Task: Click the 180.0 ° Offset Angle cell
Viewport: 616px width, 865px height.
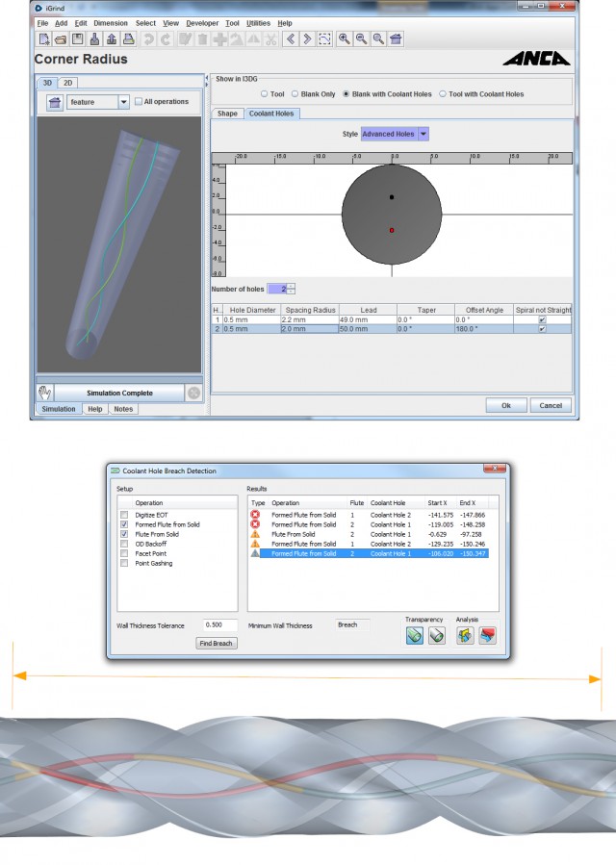Action: 484,329
